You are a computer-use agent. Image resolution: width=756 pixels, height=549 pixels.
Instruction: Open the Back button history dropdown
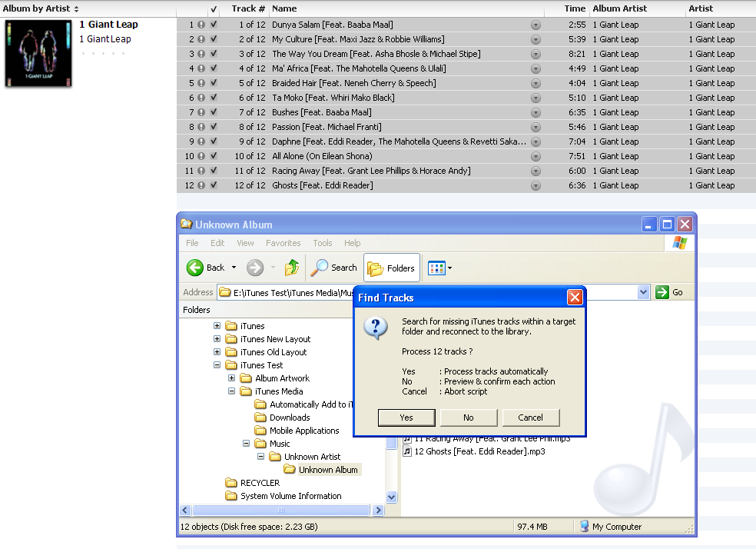(234, 268)
